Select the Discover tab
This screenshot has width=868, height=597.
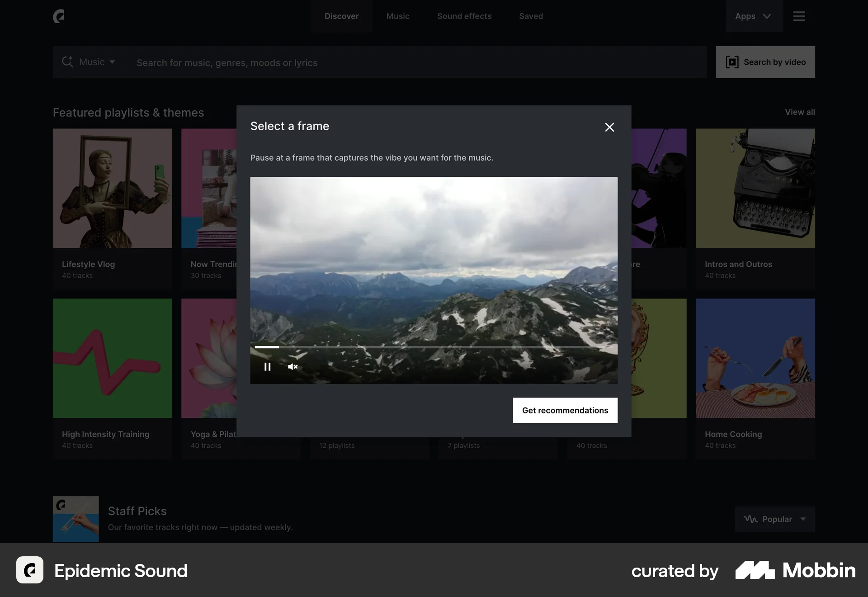coord(341,16)
